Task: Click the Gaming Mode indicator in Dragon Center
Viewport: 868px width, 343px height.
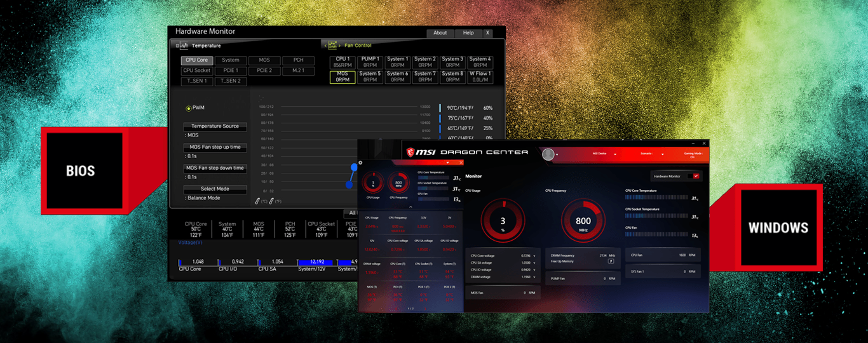Action: pyautogui.click(x=693, y=155)
